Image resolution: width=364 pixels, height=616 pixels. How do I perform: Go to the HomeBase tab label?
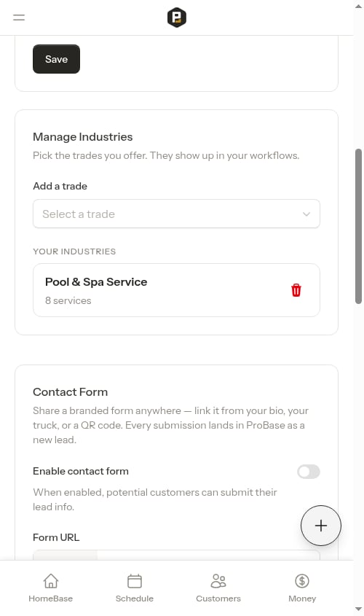pos(51,599)
